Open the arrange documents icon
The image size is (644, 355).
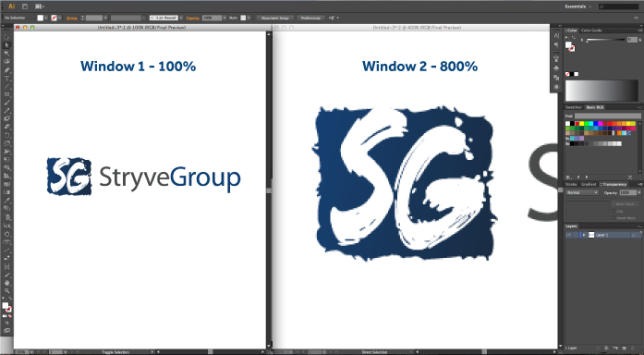[40, 6]
